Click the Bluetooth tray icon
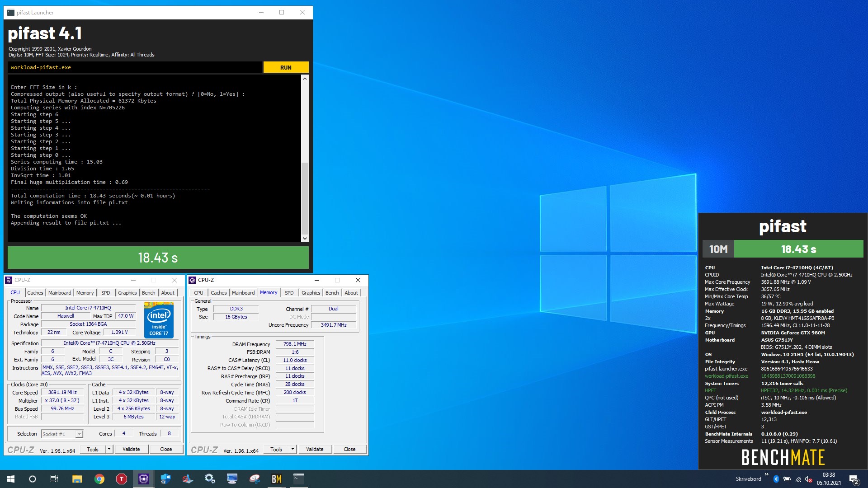The height and width of the screenshot is (488, 868). coord(776,479)
